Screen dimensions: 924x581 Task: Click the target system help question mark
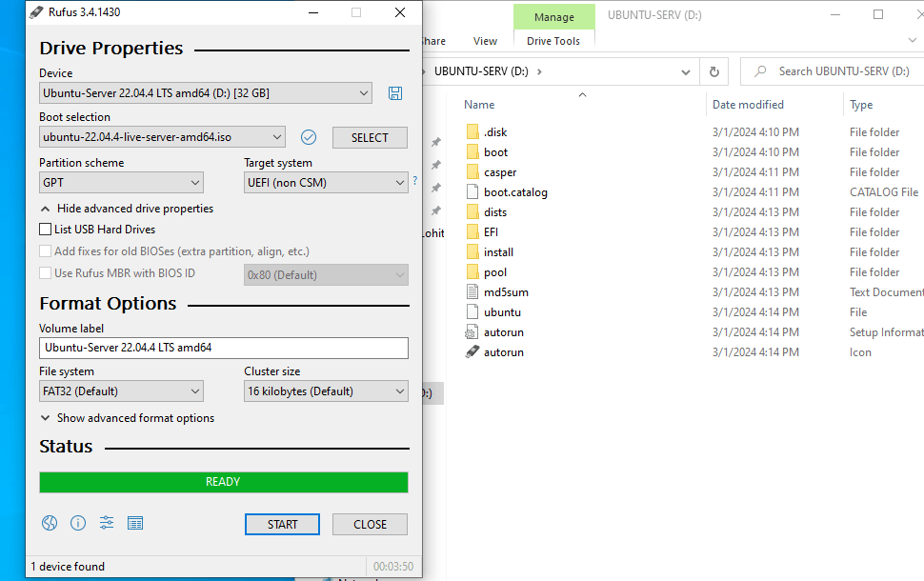(x=414, y=181)
